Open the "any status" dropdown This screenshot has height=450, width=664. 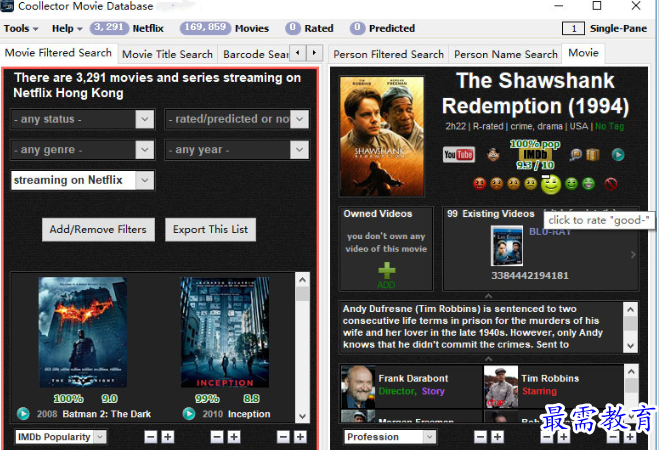tap(83, 119)
